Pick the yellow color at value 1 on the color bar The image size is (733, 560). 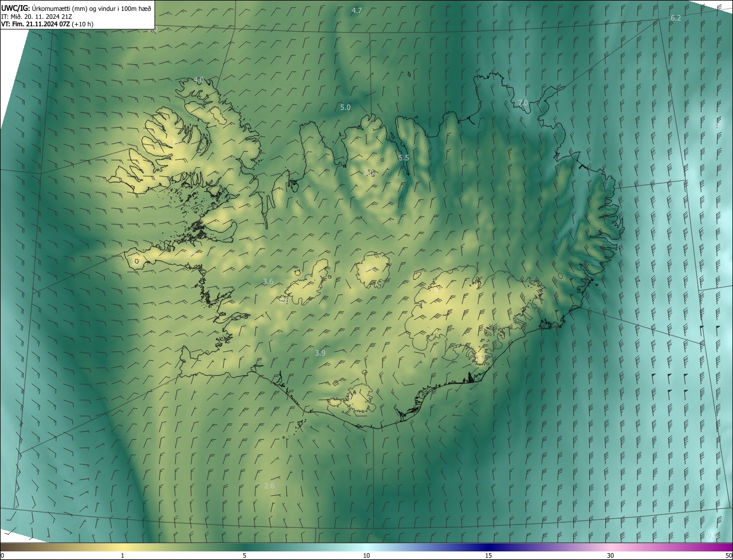tap(123, 547)
